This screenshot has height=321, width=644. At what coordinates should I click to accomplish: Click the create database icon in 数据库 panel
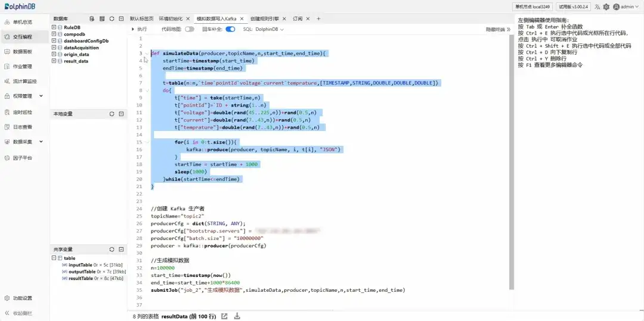92,19
